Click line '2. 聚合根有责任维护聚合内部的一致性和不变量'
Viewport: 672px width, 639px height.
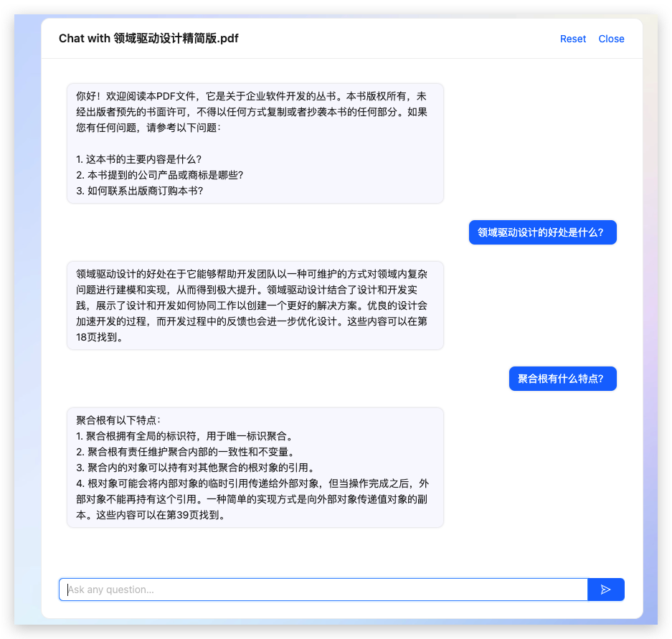(x=186, y=452)
